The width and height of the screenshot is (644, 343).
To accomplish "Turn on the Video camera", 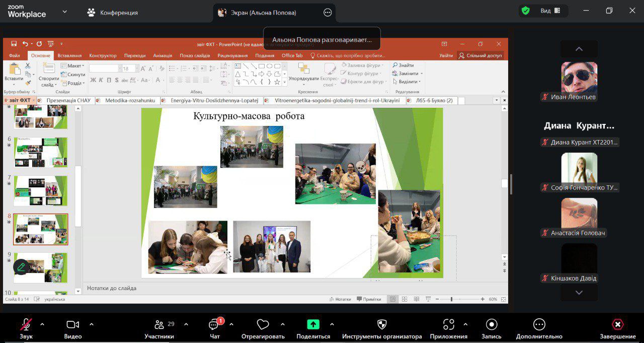I will (73, 325).
